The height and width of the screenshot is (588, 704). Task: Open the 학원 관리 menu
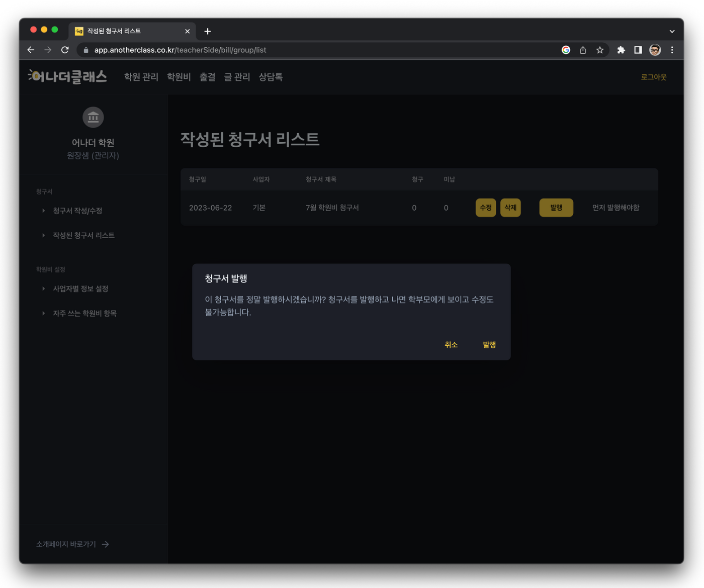[141, 77]
